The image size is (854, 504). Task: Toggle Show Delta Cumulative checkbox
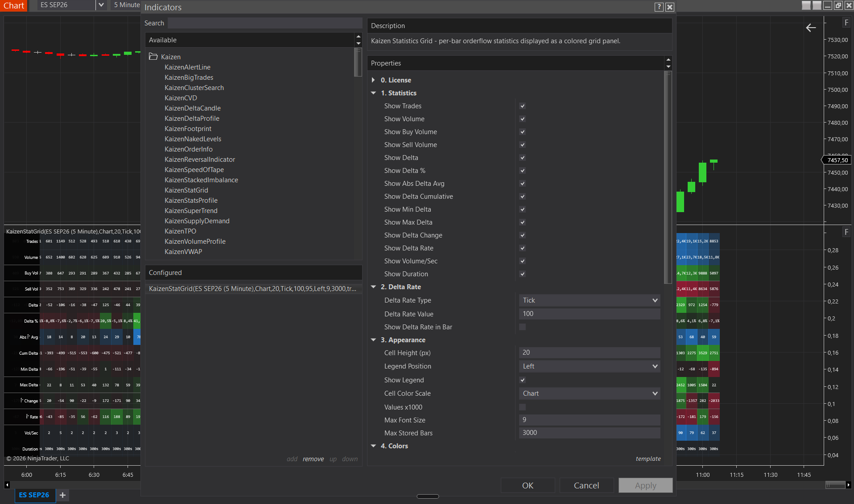522,197
